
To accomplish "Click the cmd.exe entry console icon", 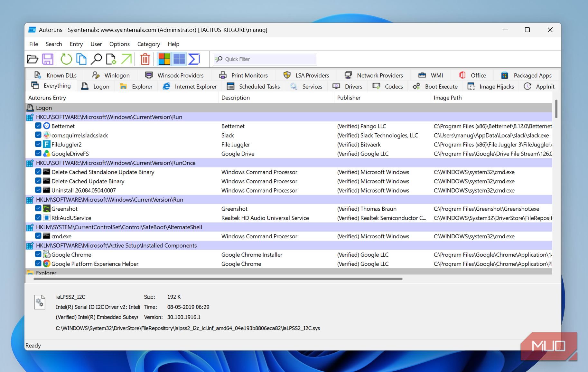I will click(47, 236).
